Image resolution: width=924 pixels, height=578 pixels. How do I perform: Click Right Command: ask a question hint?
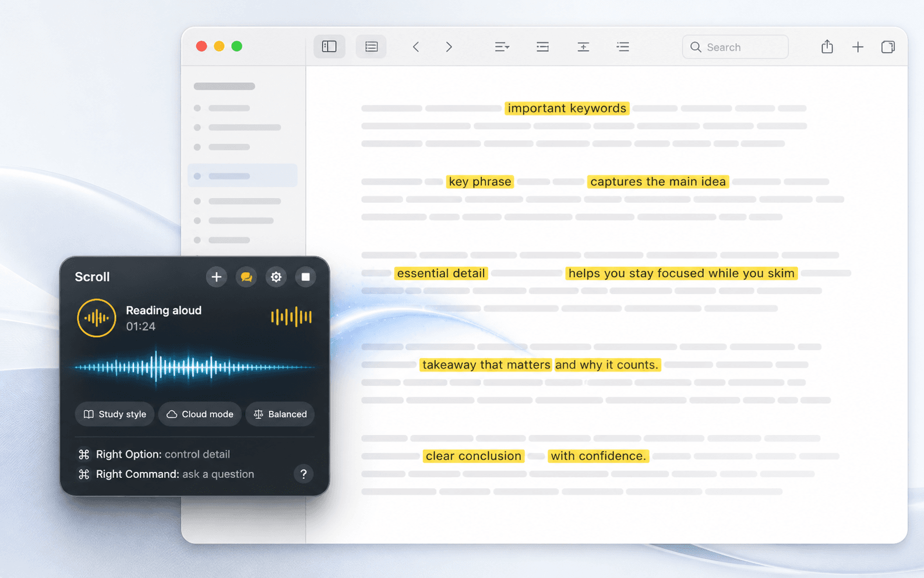(167, 474)
